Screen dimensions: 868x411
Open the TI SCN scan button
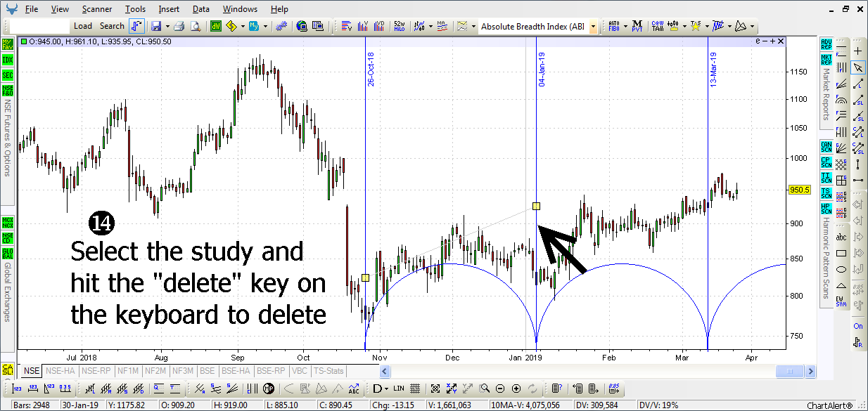[x=826, y=177]
